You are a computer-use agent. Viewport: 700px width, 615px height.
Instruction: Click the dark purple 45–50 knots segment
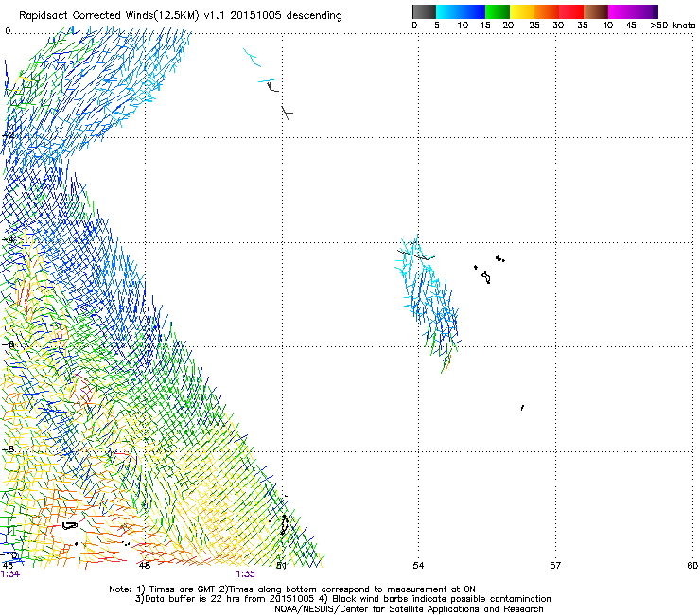click(645, 11)
